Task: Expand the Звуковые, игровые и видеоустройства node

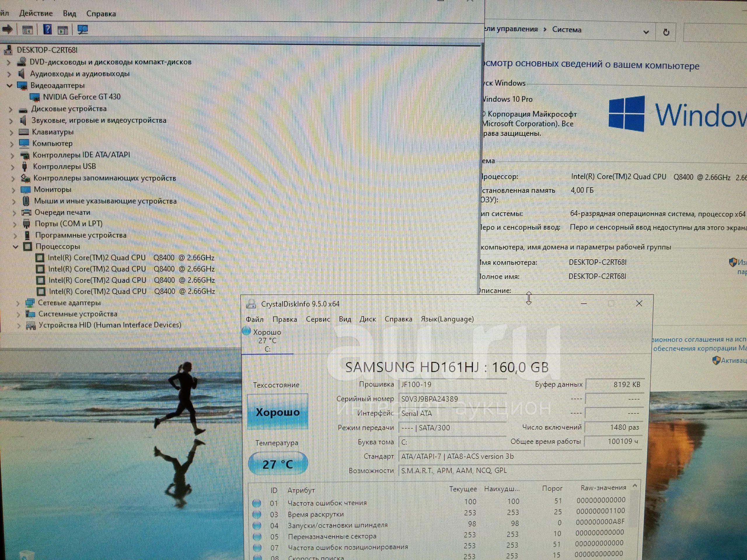Action: (11, 121)
